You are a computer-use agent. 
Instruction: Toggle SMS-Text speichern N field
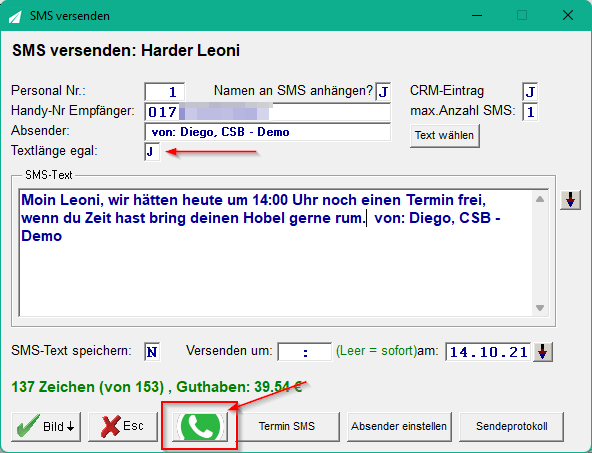[152, 352]
